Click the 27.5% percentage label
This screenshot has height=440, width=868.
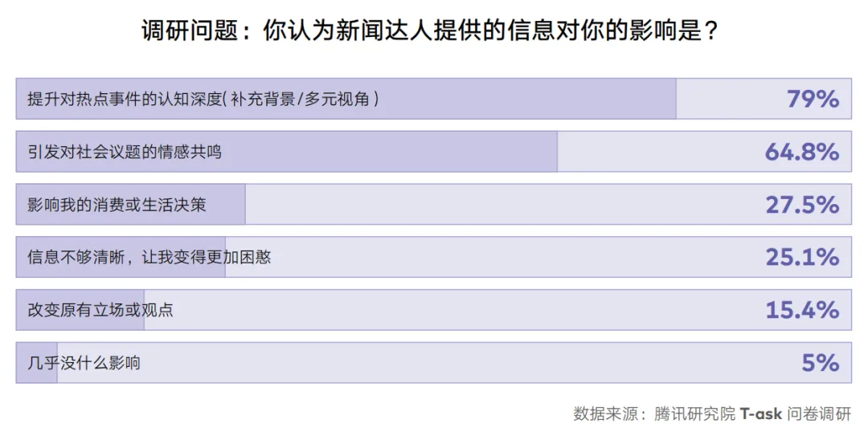803,205
